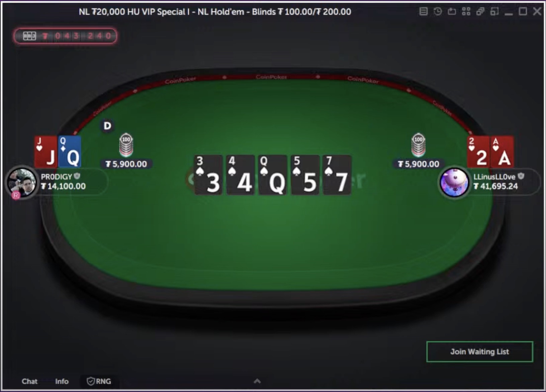Open the notes list icon in title bar
The width and height of the screenshot is (546, 392).
pyautogui.click(x=423, y=12)
